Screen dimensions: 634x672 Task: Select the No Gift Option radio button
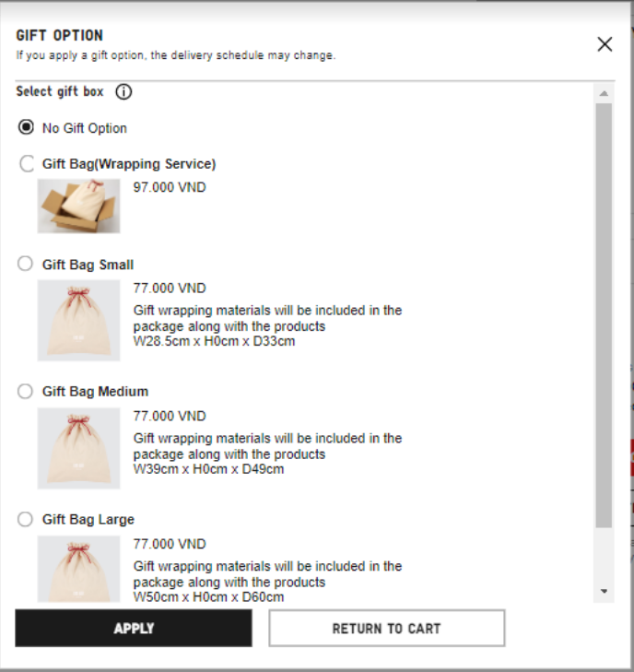27,127
